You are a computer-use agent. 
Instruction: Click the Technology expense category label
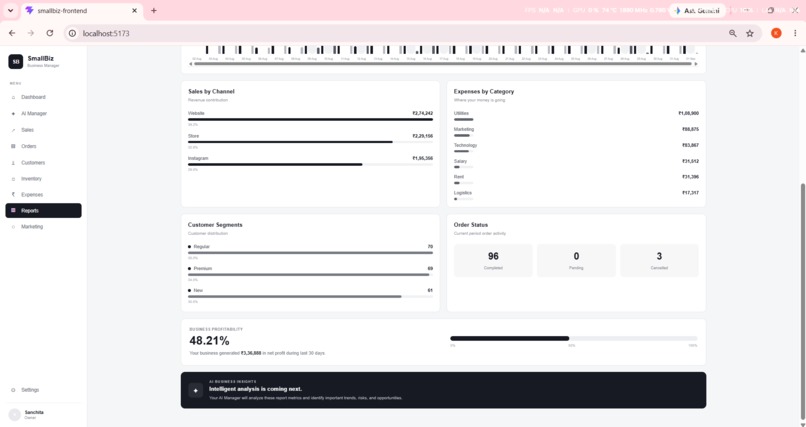(466, 145)
